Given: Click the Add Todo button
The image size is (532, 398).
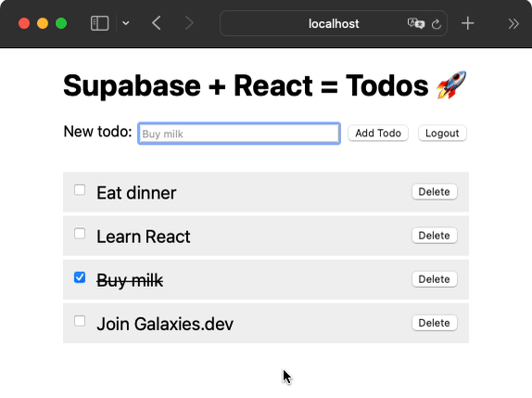Looking at the screenshot, I should 378,133.
